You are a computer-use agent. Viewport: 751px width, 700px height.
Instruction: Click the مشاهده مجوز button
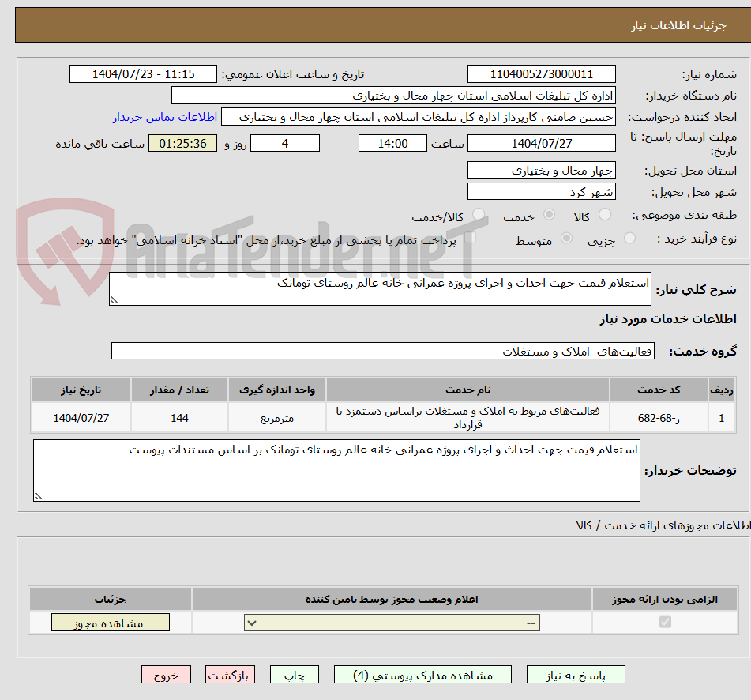click(110, 622)
